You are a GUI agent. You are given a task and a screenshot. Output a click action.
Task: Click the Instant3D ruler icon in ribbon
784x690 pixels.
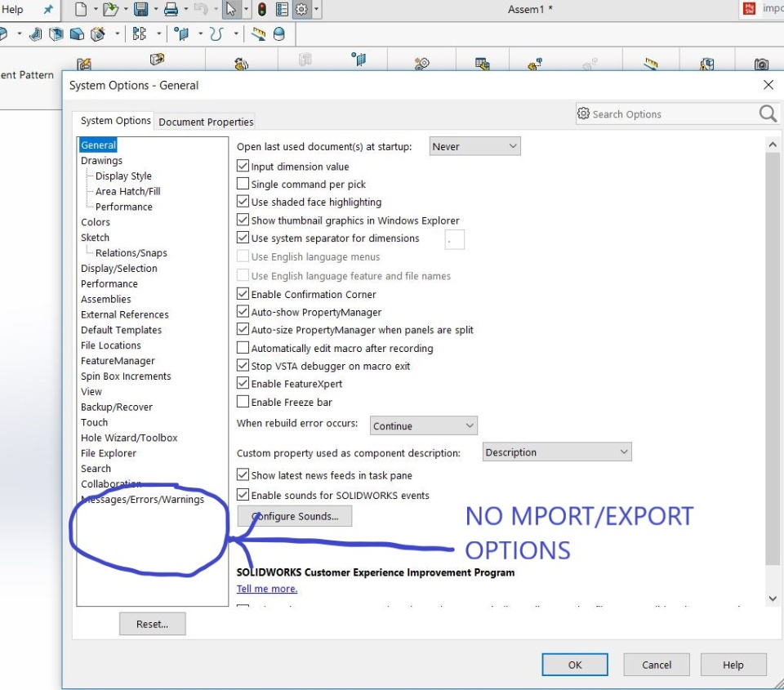pos(651,64)
